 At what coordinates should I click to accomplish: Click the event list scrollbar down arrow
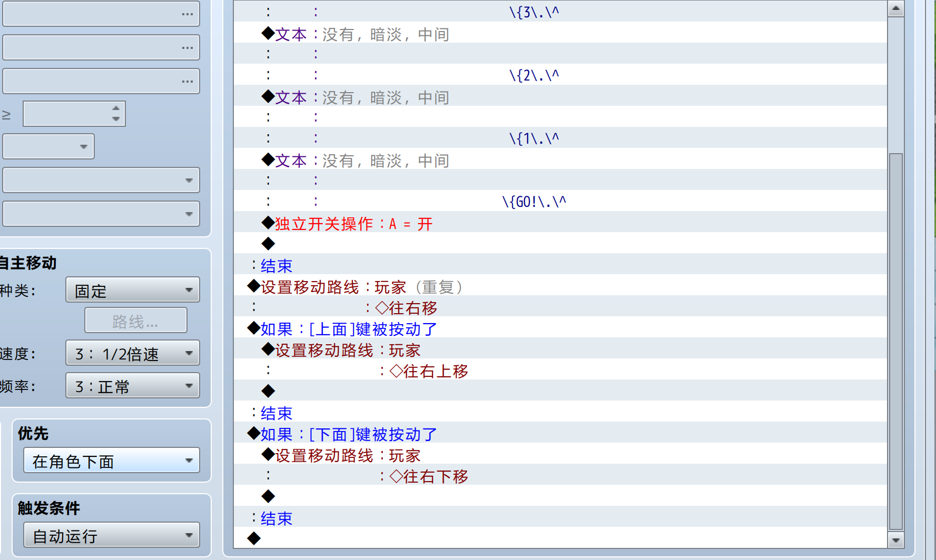coord(895,540)
